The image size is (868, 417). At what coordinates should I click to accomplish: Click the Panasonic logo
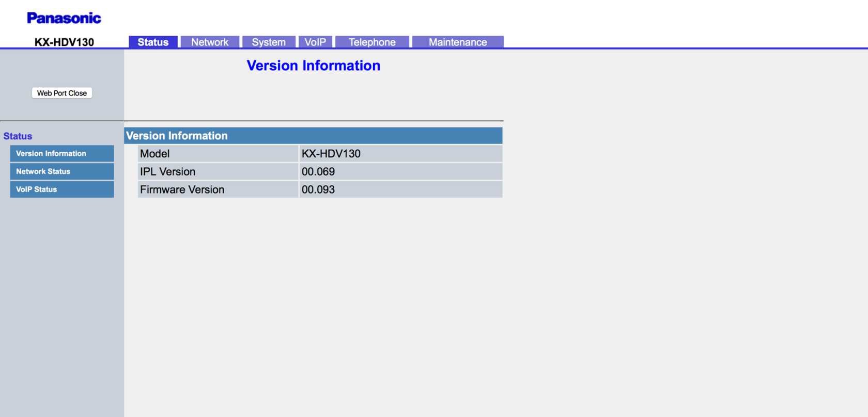(x=64, y=18)
